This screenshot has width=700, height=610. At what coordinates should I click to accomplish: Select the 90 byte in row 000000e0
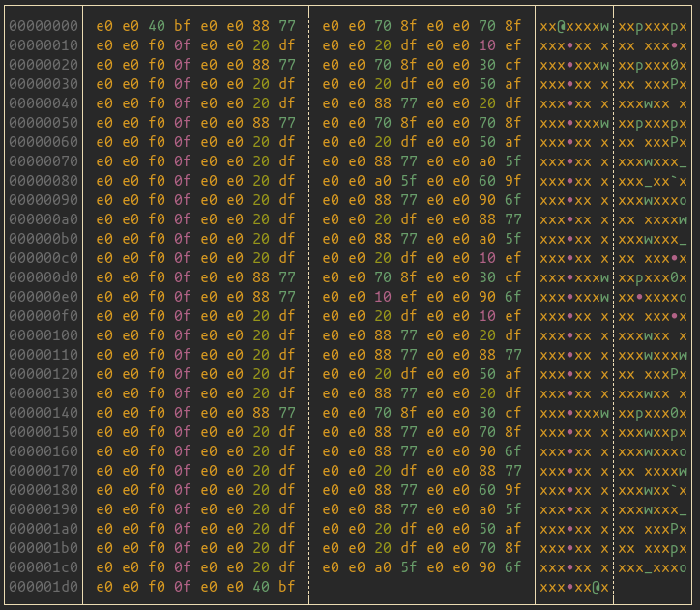(x=486, y=297)
